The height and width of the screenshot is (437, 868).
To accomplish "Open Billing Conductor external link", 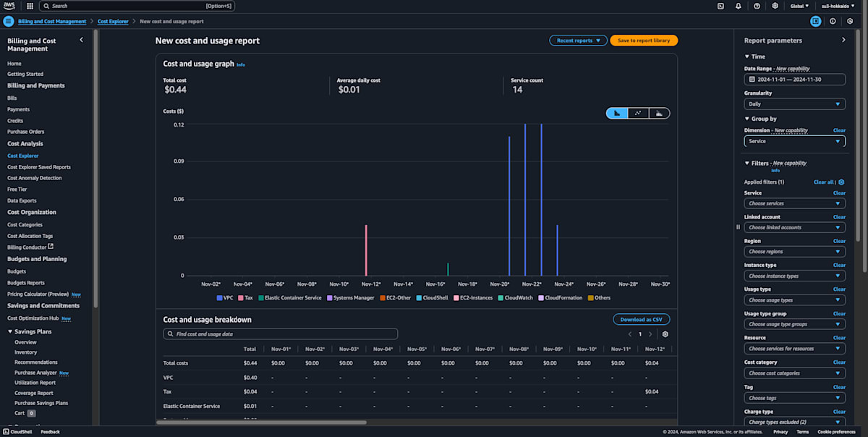I will [x=30, y=247].
